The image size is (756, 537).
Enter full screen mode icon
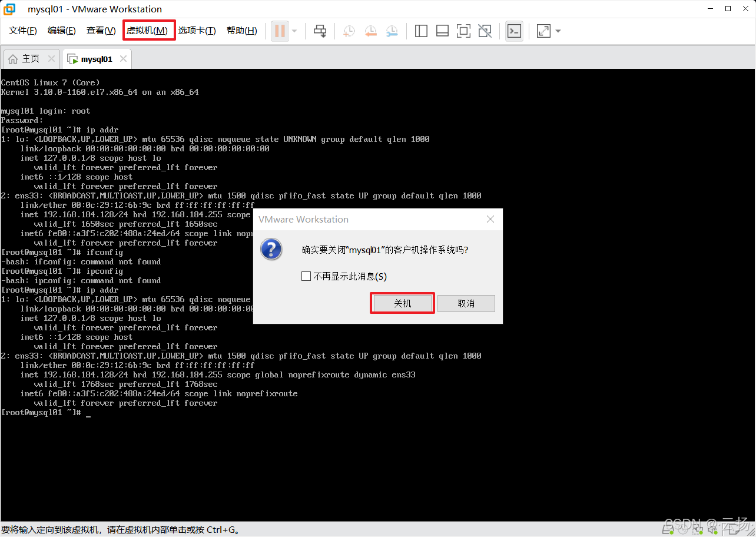[463, 31]
